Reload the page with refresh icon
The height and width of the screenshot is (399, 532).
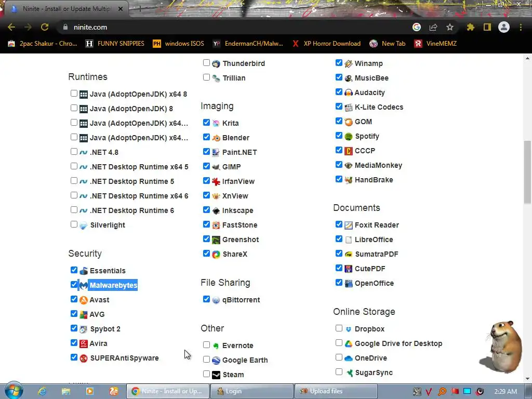pyautogui.click(x=45, y=27)
